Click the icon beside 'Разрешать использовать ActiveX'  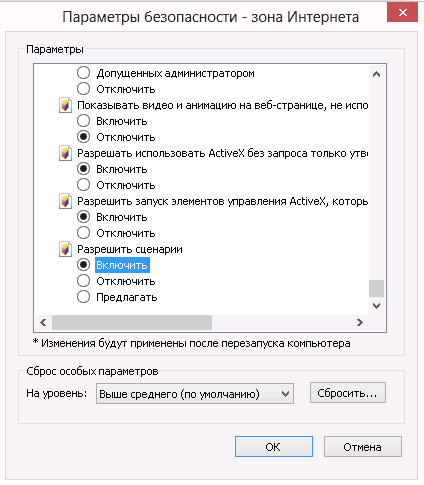tap(65, 153)
